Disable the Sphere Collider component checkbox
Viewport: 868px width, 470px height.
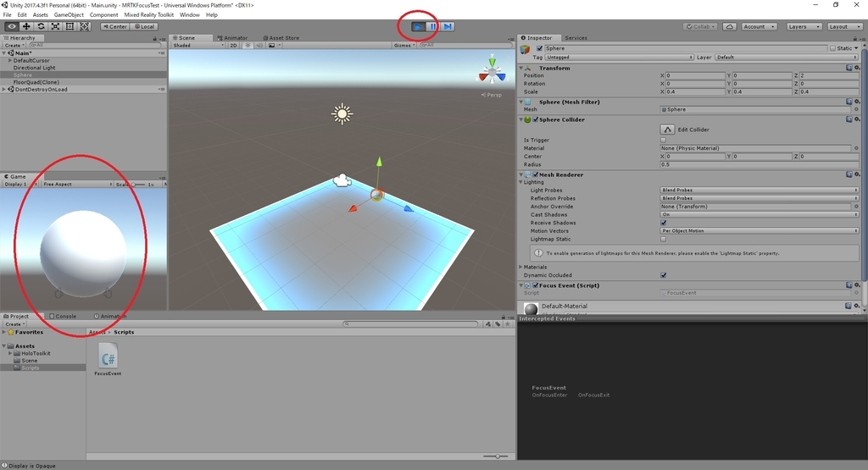[536, 119]
